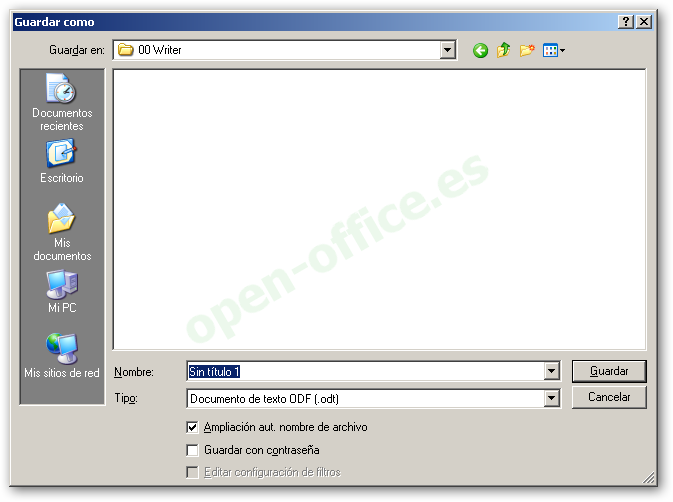Viewport: 673px width, 502px height.
Task: Go up one folder level
Action: [x=503, y=51]
